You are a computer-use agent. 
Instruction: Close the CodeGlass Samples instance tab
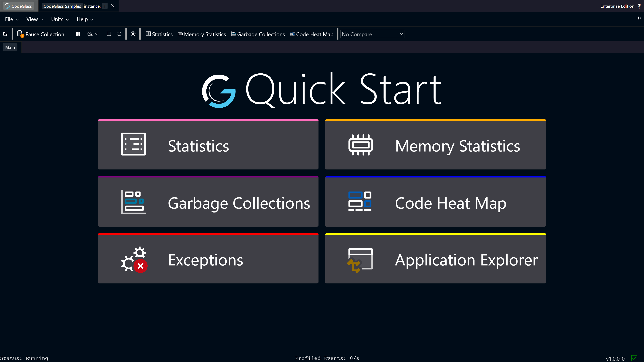point(113,6)
